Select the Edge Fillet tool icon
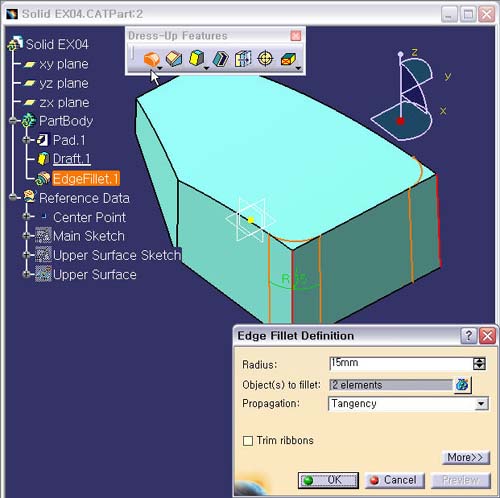Image resolution: width=500 pixels, height=498 pixels. pyautogui.click(x=151, y=59)
